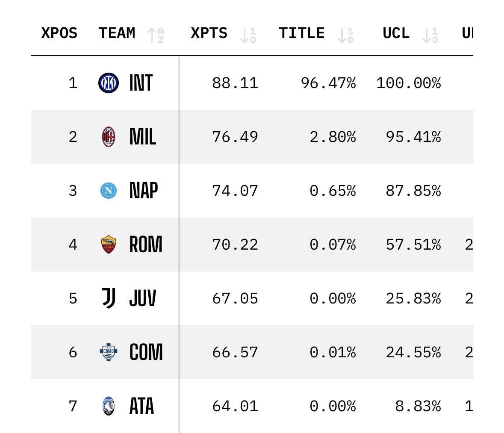
Task: Click Napoli's 74.07 expected points cell
Action: click(235, 191)
